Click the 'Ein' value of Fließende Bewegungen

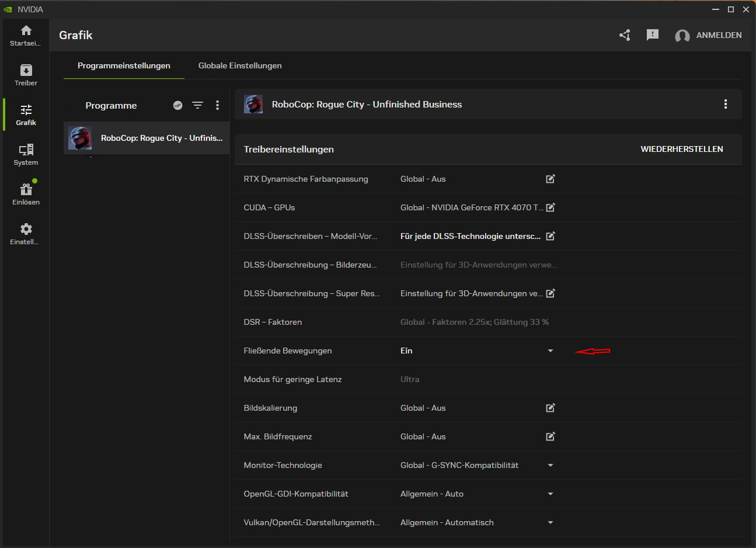click(406, 351)
